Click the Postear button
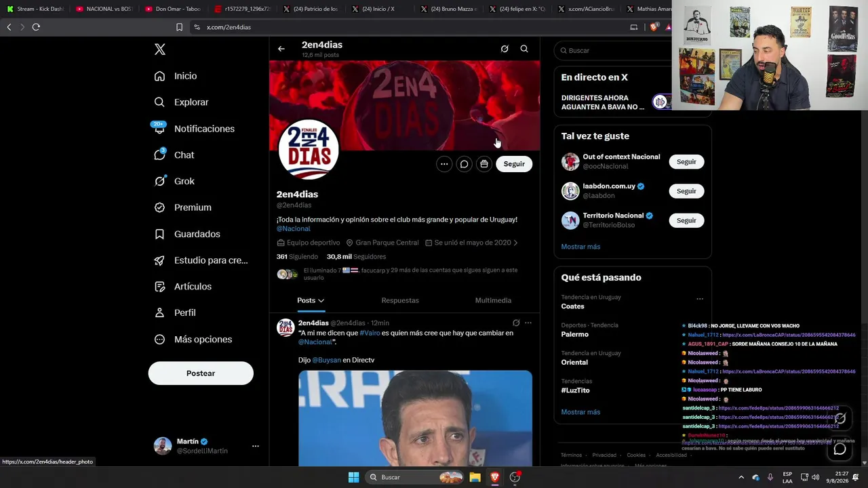Screen dimensions: 868x488 click(x=201, y=373)
